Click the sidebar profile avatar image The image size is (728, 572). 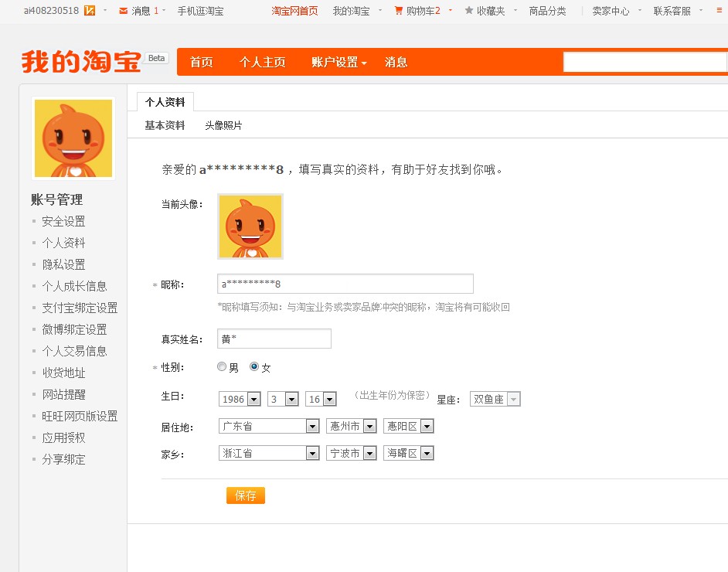(73, 138)
